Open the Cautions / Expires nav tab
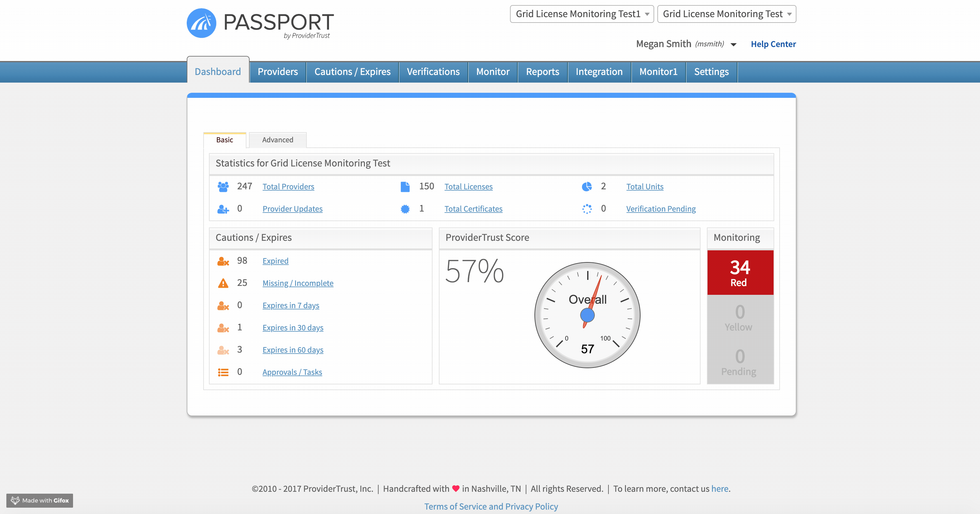Viewport: 980px width, 514px height. coord(352,71)
